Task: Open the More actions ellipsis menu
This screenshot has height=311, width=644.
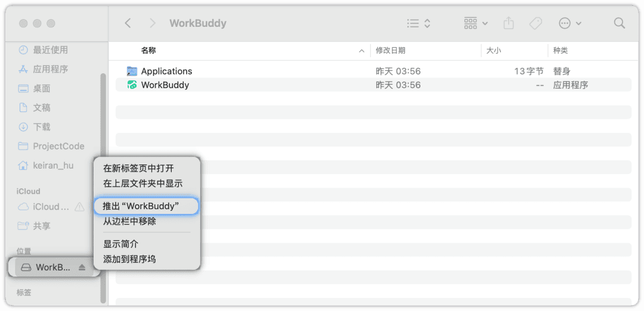Action: click(570, 23)
